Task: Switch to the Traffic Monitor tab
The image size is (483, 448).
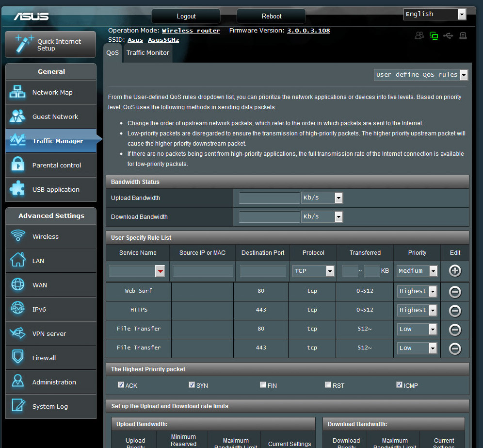Action: [147, 53]
